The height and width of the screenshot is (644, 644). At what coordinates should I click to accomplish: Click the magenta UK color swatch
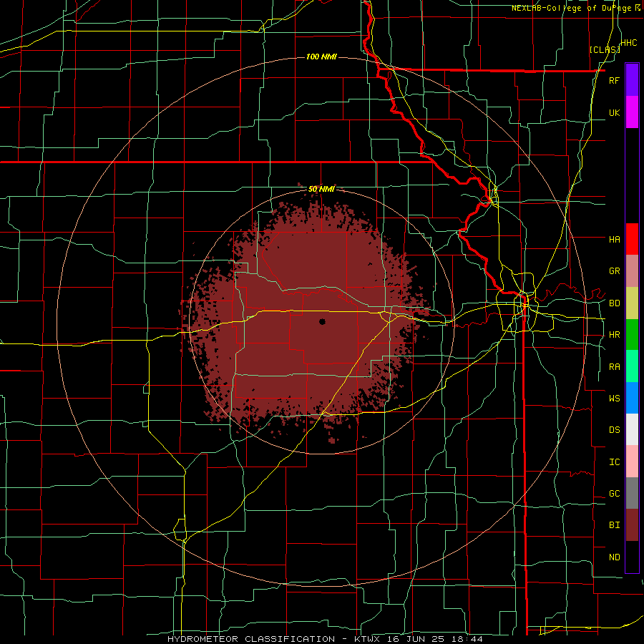pyautogui.click(x=632, y=112)
